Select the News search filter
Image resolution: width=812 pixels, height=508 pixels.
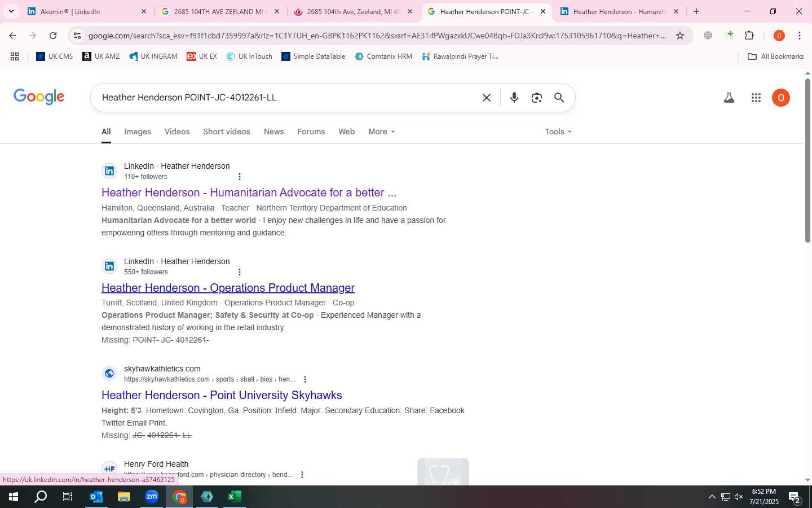(x=273, y=132)
